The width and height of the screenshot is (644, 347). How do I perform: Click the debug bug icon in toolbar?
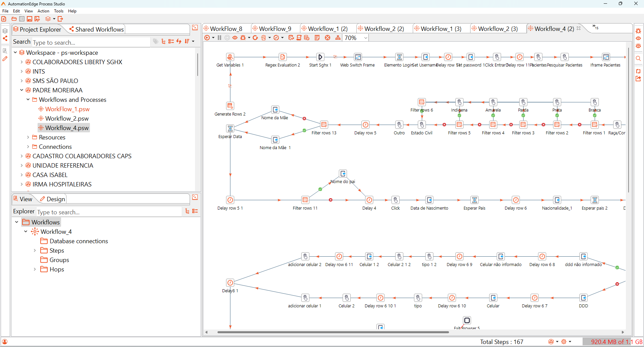(243, 38)
